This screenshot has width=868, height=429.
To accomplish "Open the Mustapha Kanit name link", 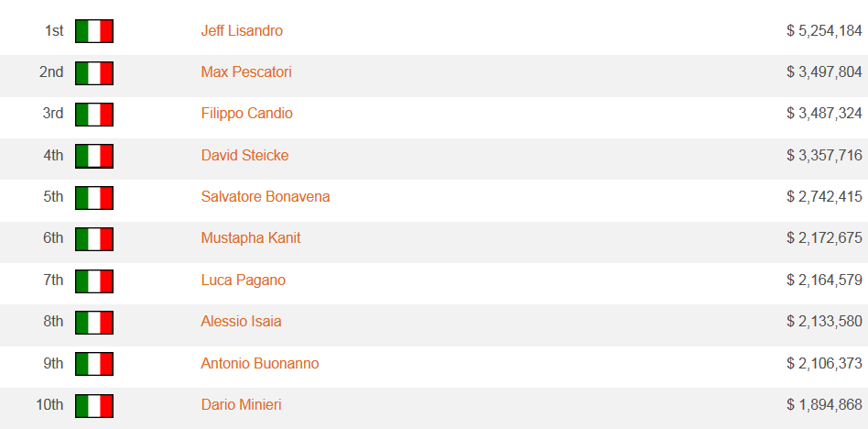I will click(x=251, y=238).
